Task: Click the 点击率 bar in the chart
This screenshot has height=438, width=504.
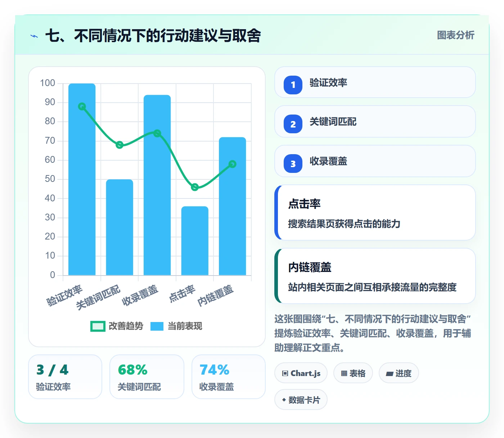Action: pos(195,241)
